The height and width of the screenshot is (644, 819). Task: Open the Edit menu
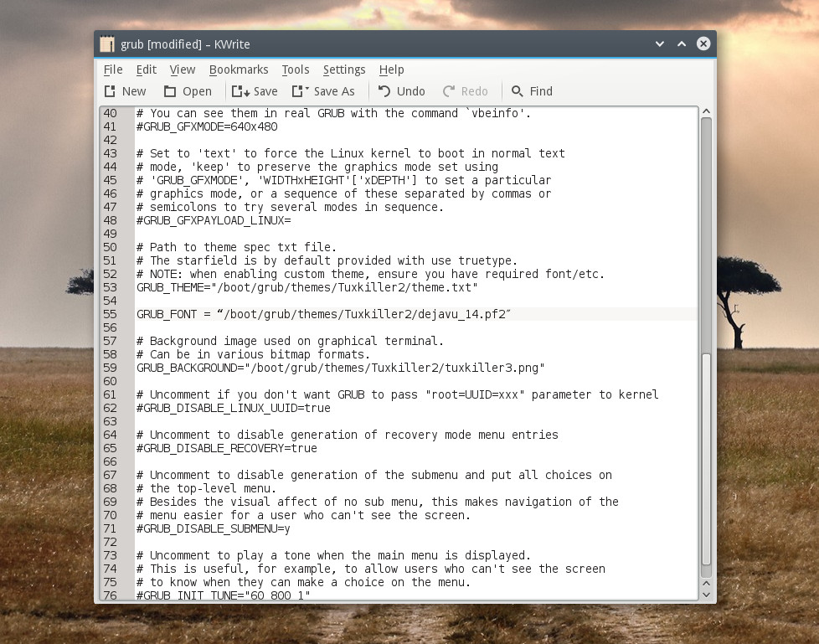[147, 70]
